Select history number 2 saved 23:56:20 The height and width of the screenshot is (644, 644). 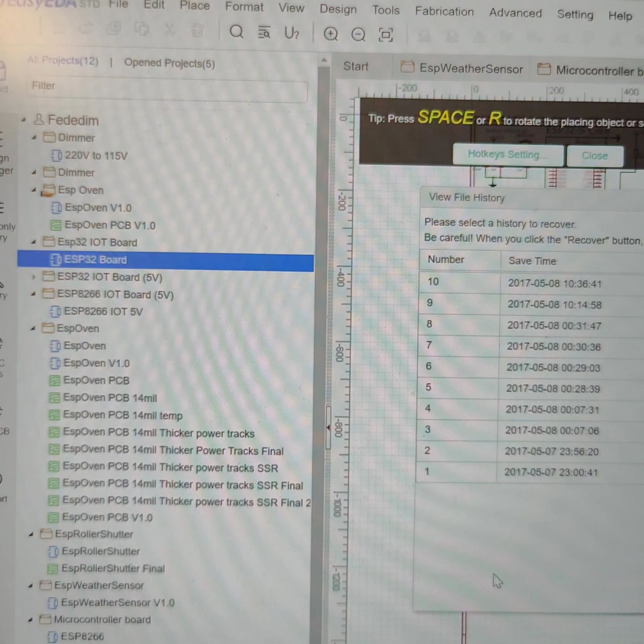(x=530, y=451)
